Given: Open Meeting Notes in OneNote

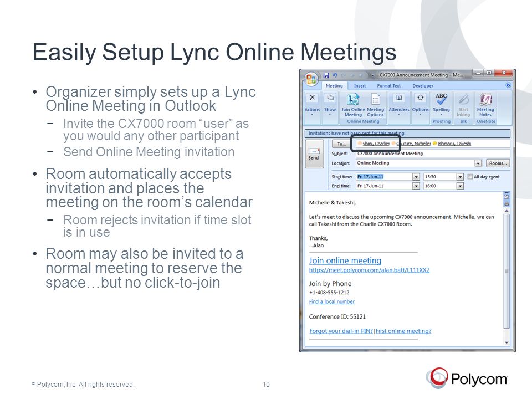Looking at the screenshot, I should click(485, 105).
